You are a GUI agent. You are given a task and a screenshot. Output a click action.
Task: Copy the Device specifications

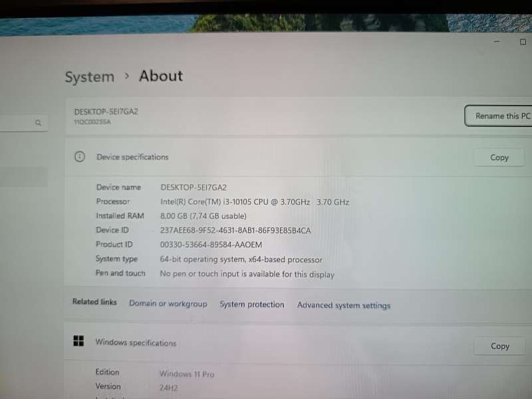[x=499, y=158]
